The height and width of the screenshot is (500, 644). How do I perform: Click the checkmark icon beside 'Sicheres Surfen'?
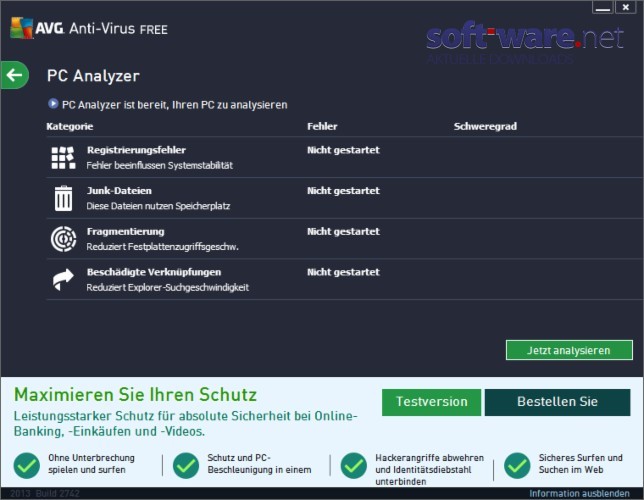517,465
